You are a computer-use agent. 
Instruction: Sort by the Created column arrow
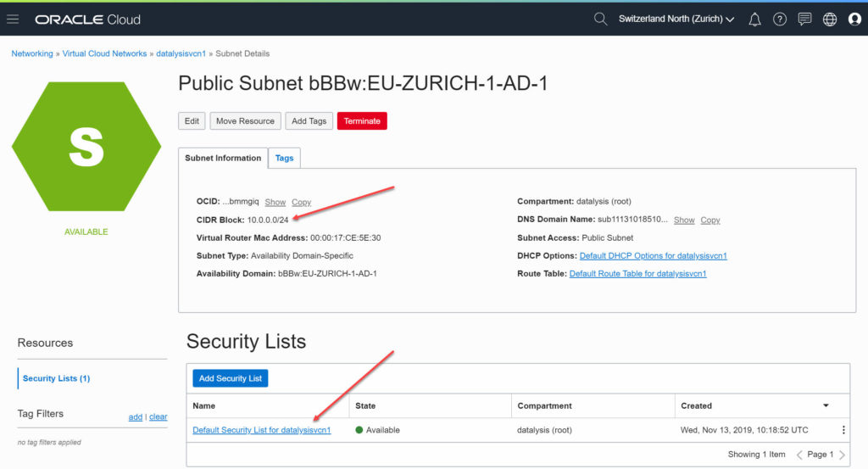826,405
